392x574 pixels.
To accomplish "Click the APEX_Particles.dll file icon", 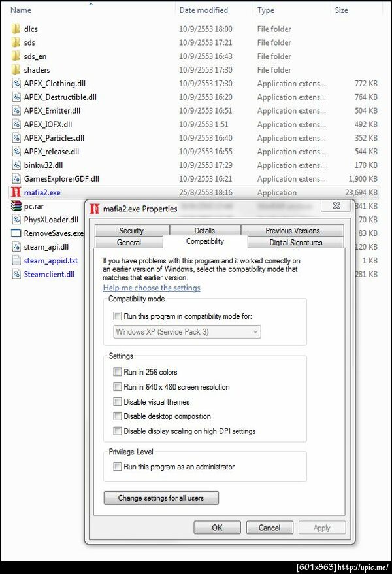I will [x=16, y=138].
